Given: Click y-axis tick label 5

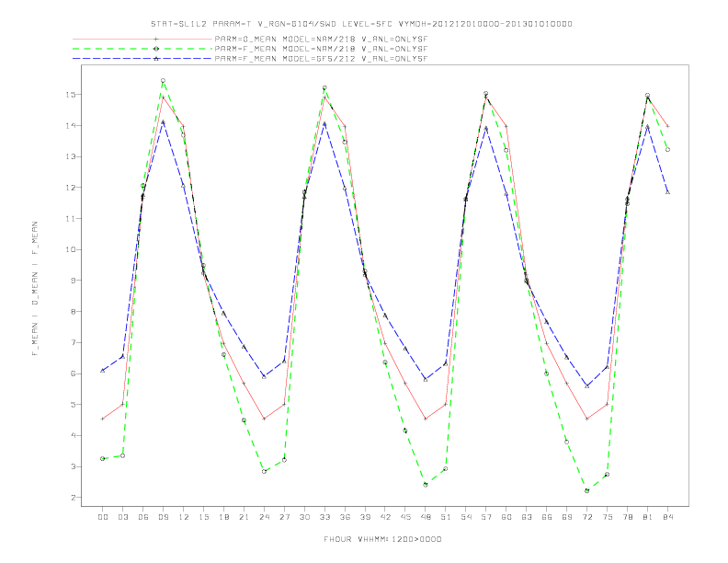Looking at the screenshot, I should [74, 405].
